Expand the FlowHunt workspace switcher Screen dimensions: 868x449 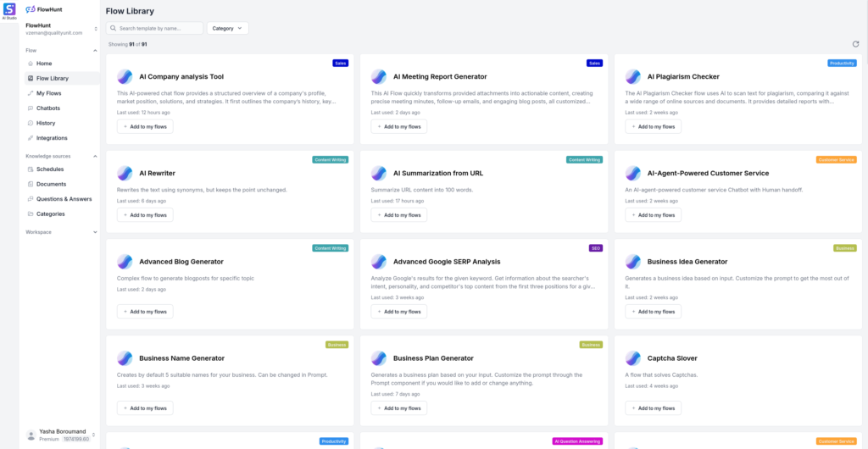pyautogui.click(x=95, y=29)
